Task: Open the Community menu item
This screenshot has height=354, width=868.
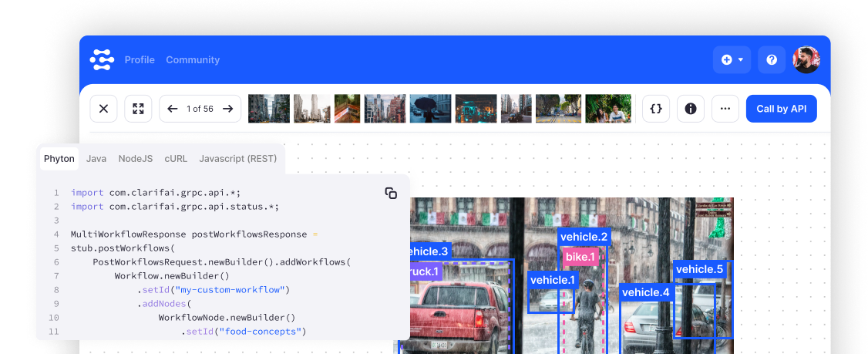Action: [193, 59]
